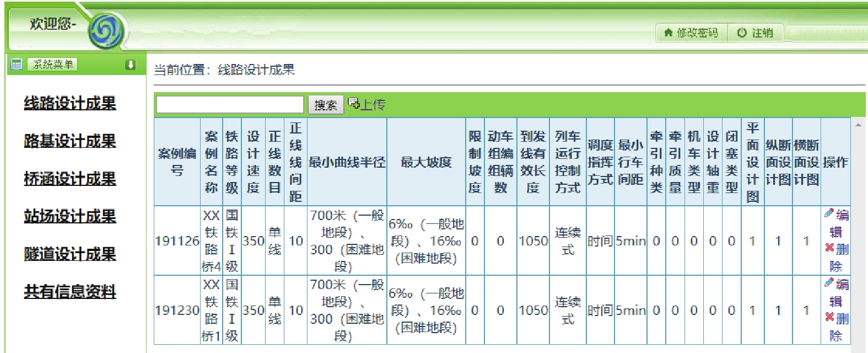Select 隧道设计成果 from sidebar
Screen dimensions: 868x353
click(70, 254)
